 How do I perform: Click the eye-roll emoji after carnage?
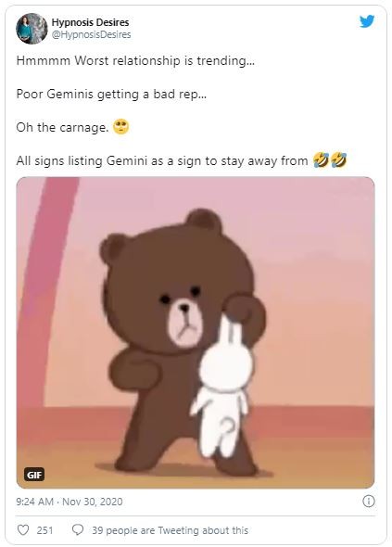tap(121, 127)
